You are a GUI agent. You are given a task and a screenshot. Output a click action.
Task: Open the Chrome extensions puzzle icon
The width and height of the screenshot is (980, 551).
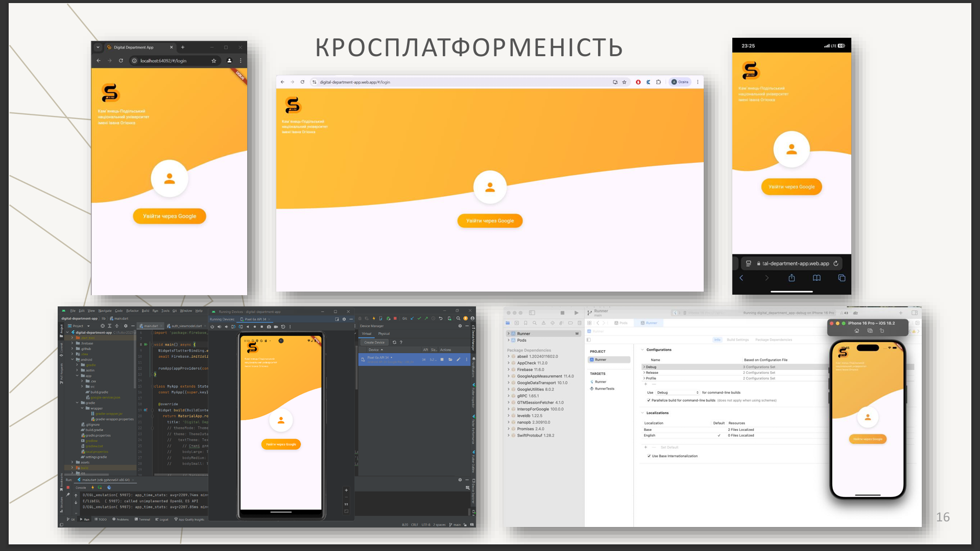pyautogui.click(x=658, y=82)
